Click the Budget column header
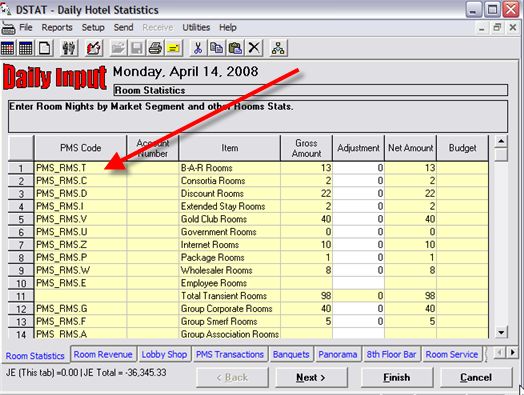Image resolution: width=524 pixels, height=395 pixels. point(463,148)
